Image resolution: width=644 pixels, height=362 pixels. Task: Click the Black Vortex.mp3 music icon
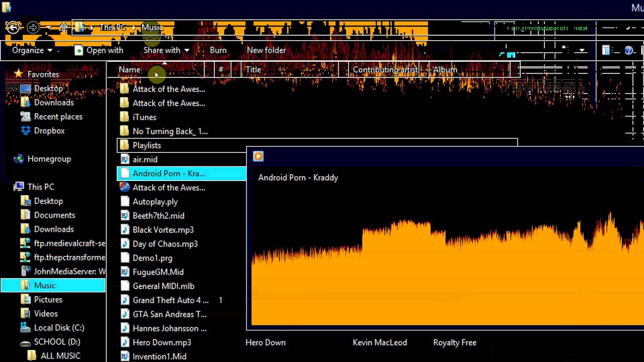tap(125, 230)
